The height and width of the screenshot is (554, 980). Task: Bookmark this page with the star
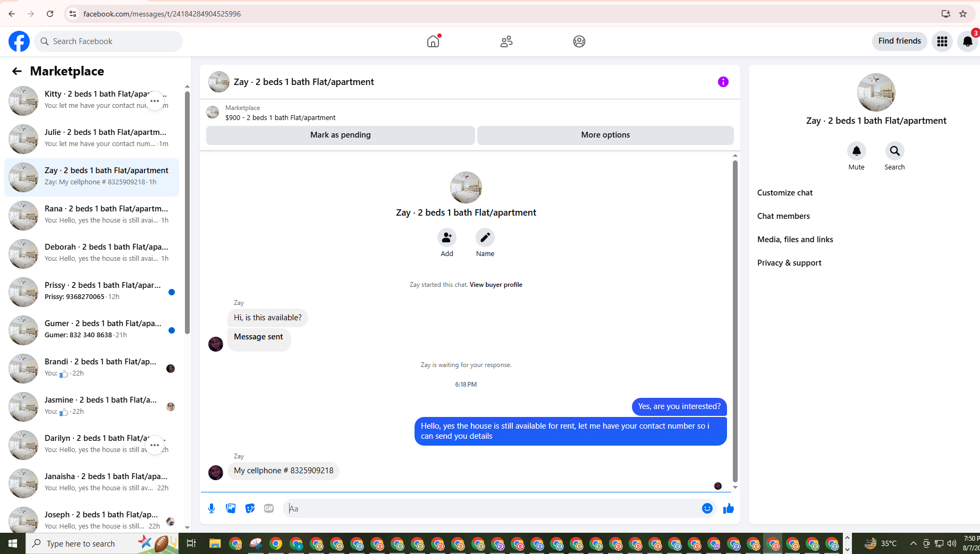963,14
